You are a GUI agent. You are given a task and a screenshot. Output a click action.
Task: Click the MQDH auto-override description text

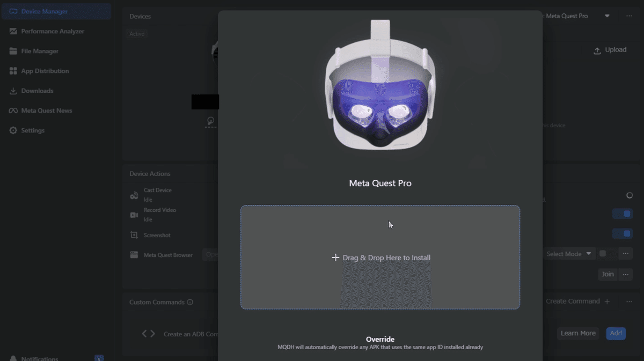pyautogui.click(x=380, y=347)
